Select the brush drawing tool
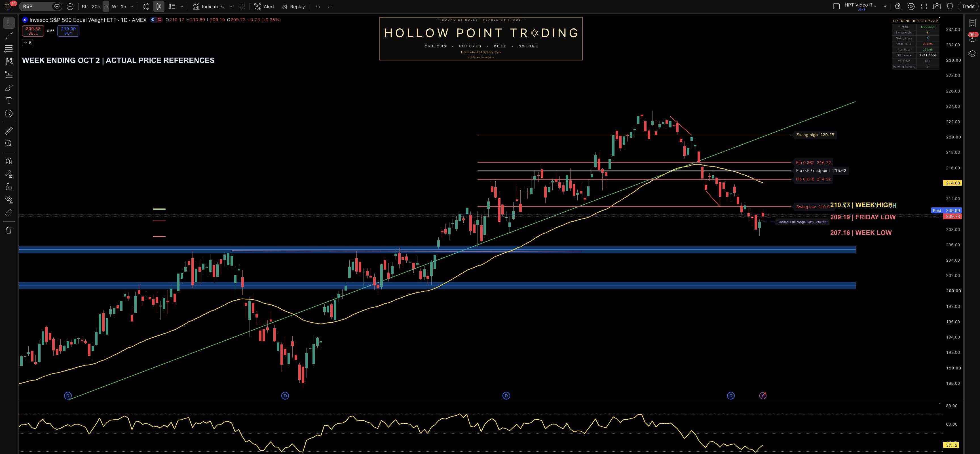980x454 pixels. [9, 87]
